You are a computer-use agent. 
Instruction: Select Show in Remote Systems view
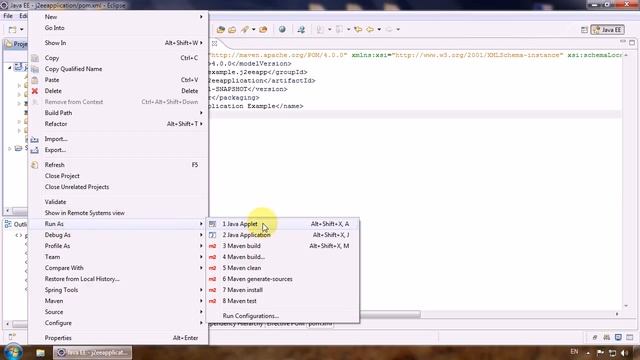pyautogui.click(x=118, y=213)
